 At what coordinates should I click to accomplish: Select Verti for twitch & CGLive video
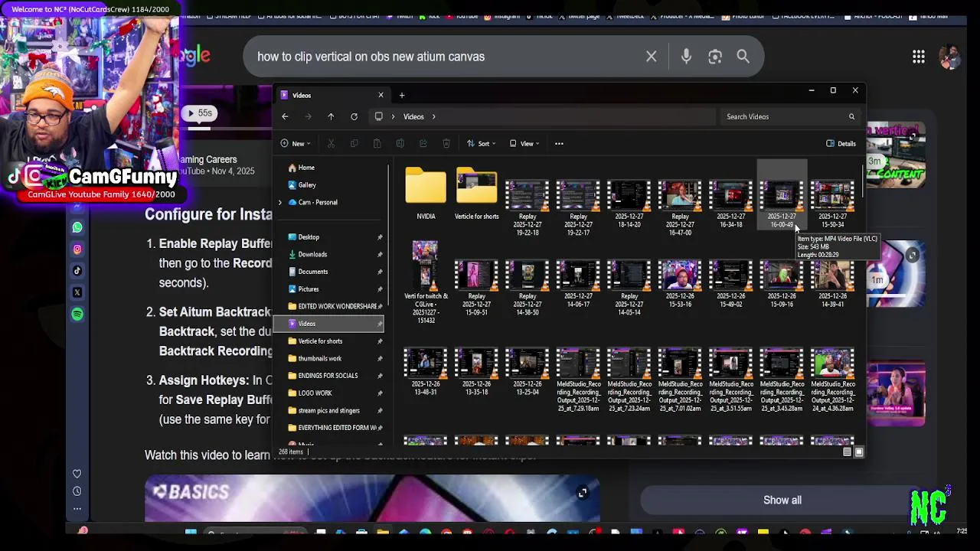pyautogui.click(x=426, y=282)
